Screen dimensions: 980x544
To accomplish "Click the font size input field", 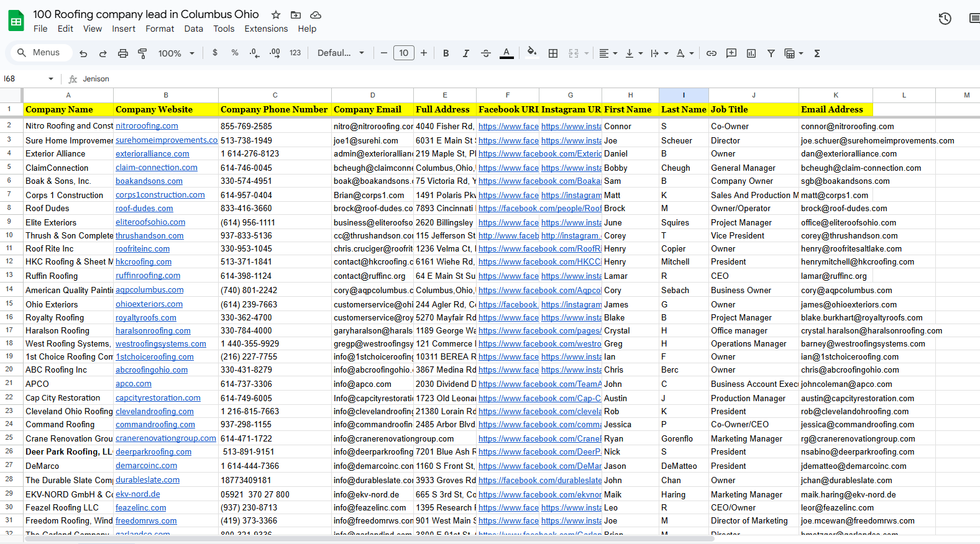I will coord(404,53).
